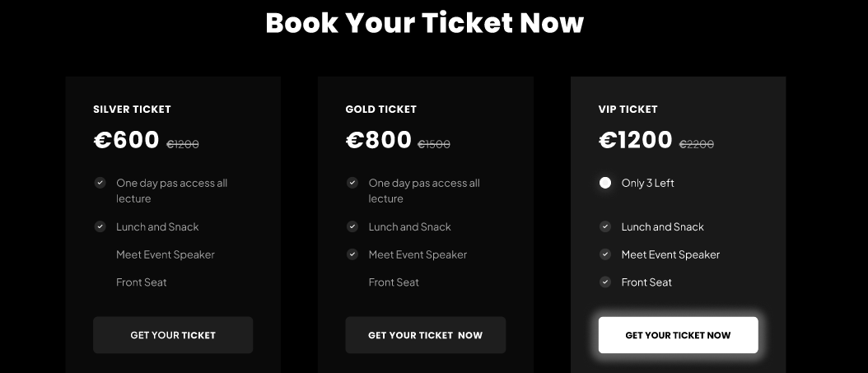Click the checkmark beside Gold 'Meet Event Speaker'
Screen dimensions: 868x373
(352, 254)
